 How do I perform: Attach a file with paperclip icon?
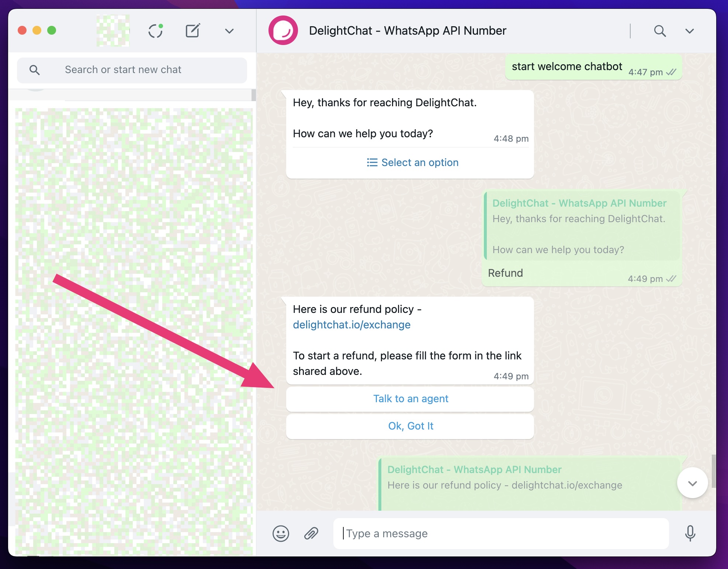pyautogui.click(x=311, y=534)
